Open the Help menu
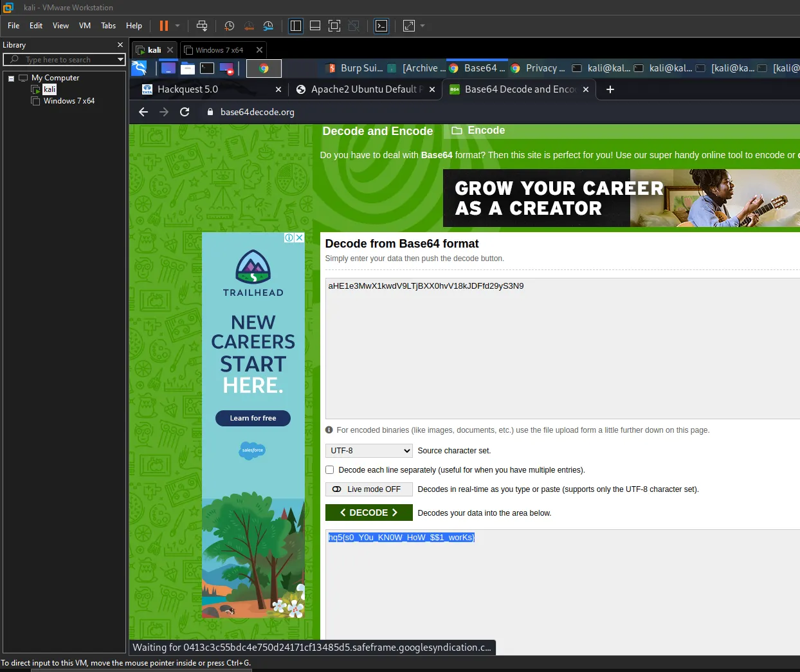Viewport: 800px width, 672px height. (x=134, y=26)
